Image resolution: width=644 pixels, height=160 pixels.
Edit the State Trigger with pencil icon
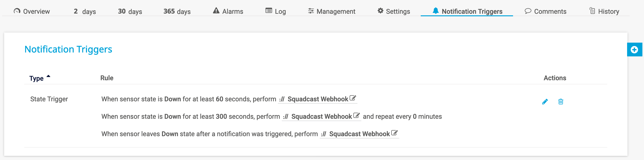(545, 102)
